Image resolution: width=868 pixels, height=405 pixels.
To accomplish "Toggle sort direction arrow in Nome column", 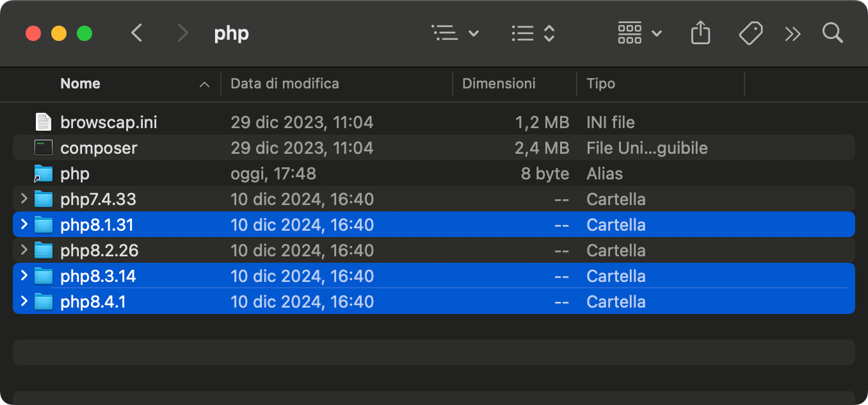I will coord(204,85).
